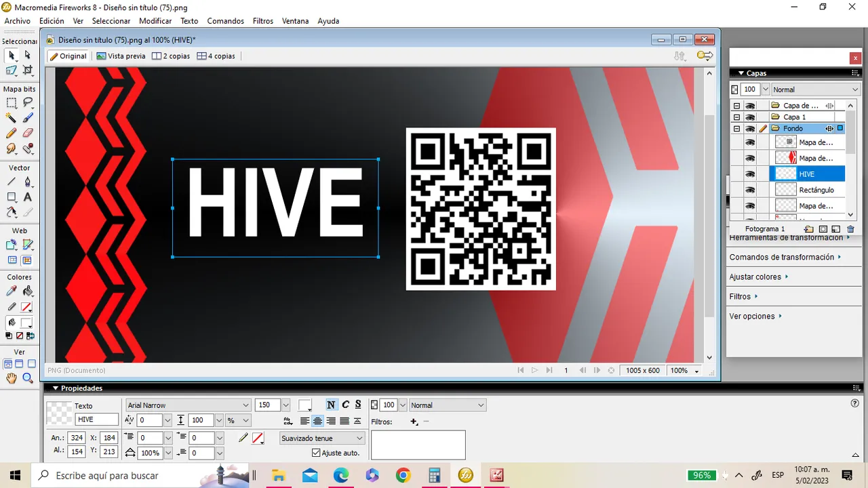Select the Hand tool
This screenshot has height=488, width=868.
pos(12,378)
